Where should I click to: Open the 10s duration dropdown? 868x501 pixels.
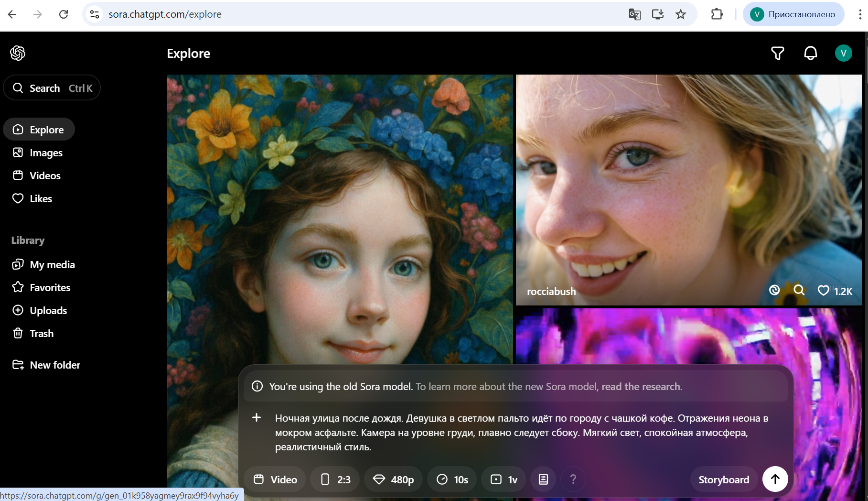(x=452, y=479)
